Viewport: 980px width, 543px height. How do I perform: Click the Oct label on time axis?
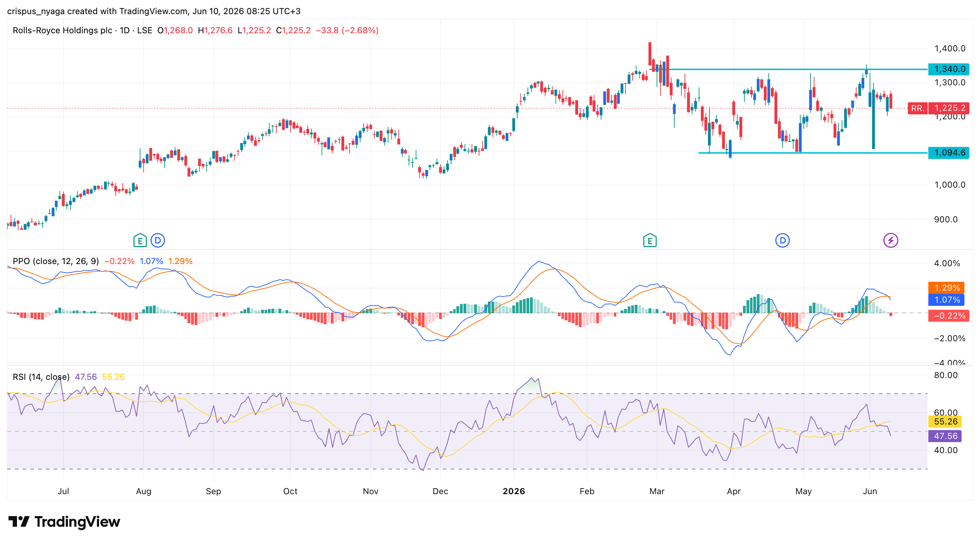pyautogui.click(x=290, y=491)
